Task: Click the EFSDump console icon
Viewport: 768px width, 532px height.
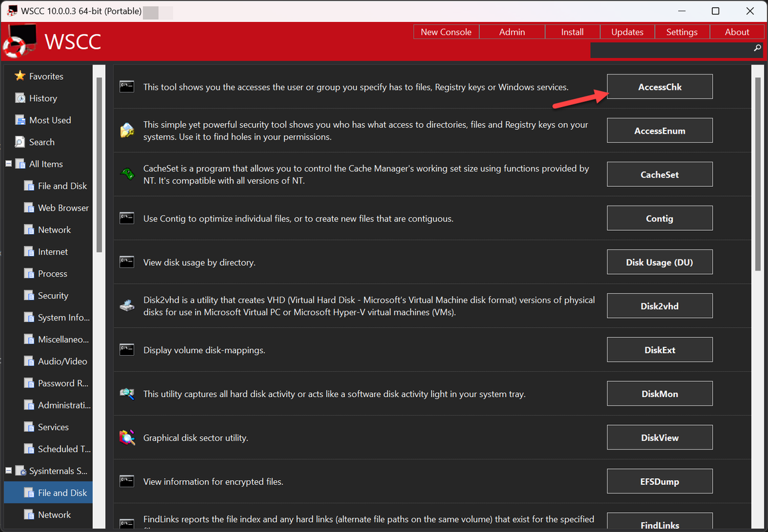Action: [x=127, y=481]
